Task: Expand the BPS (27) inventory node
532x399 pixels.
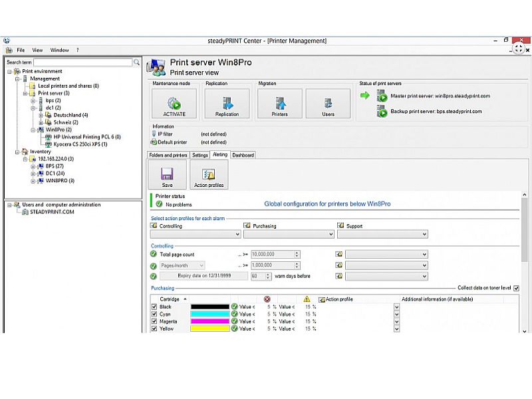Action: tap(33, 166)
